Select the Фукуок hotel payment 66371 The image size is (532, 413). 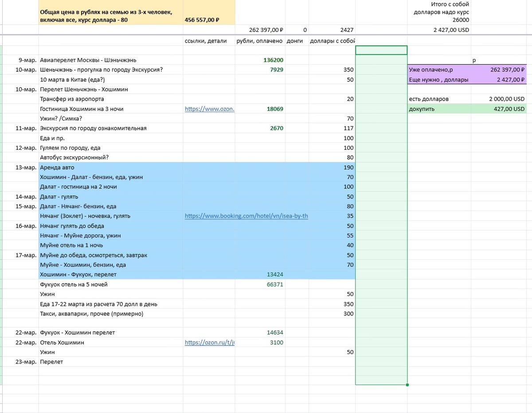(260, 284)
